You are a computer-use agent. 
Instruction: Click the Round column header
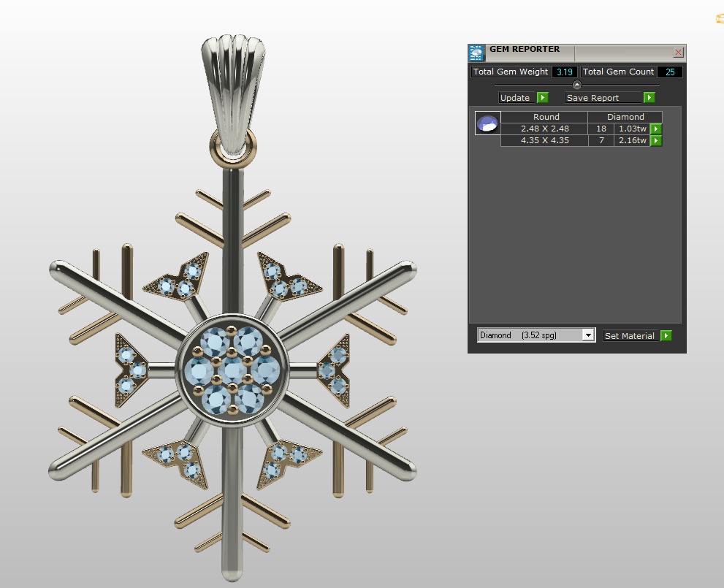click(546, 117)
